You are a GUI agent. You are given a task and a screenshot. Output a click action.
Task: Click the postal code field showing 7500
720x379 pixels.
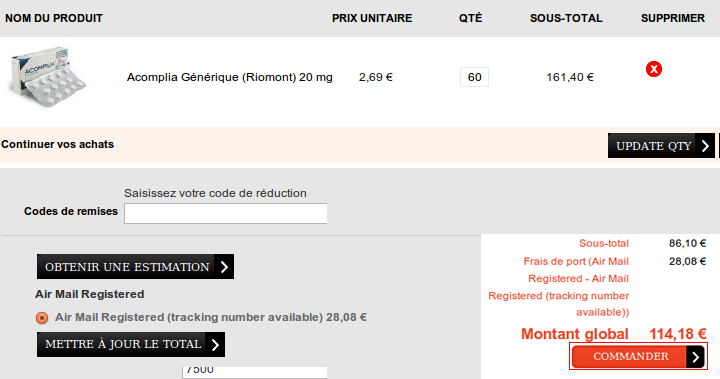tap(255, 372)
